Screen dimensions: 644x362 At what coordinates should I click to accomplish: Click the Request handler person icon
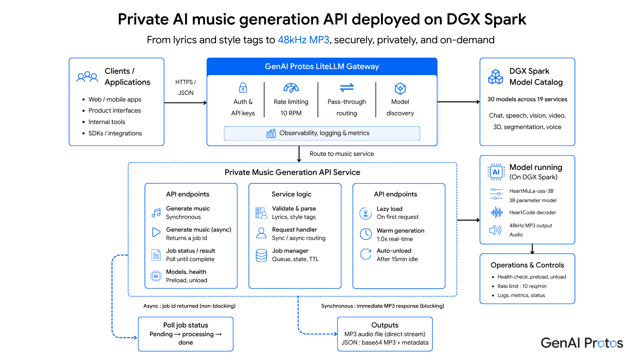pyautogui.click(x=261, y=233)
